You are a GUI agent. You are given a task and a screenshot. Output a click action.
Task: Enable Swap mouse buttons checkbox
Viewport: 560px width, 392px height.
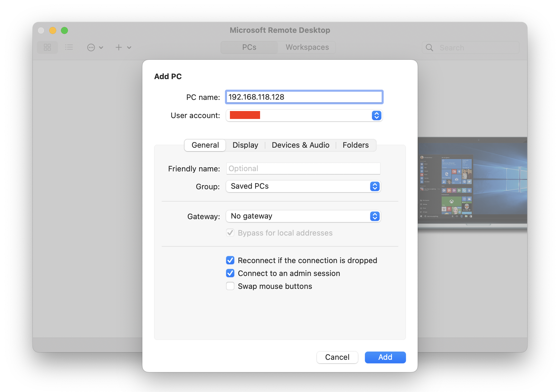(x=230, y=286)
